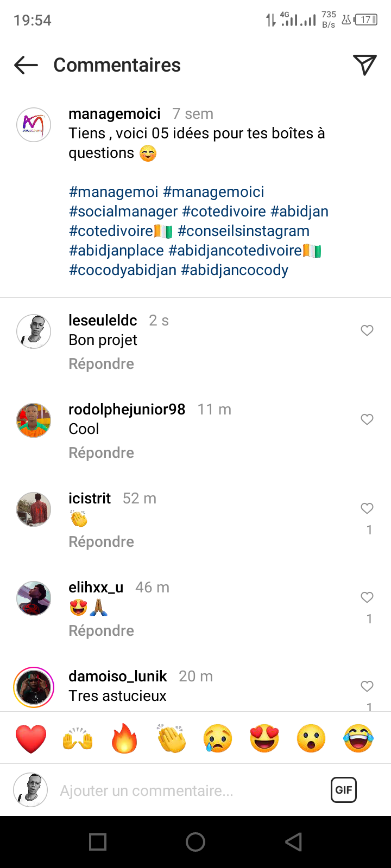This screenshot has height=868, width=391.
Task: Insert the crying-laughing emoji
Action: (358, 738)
